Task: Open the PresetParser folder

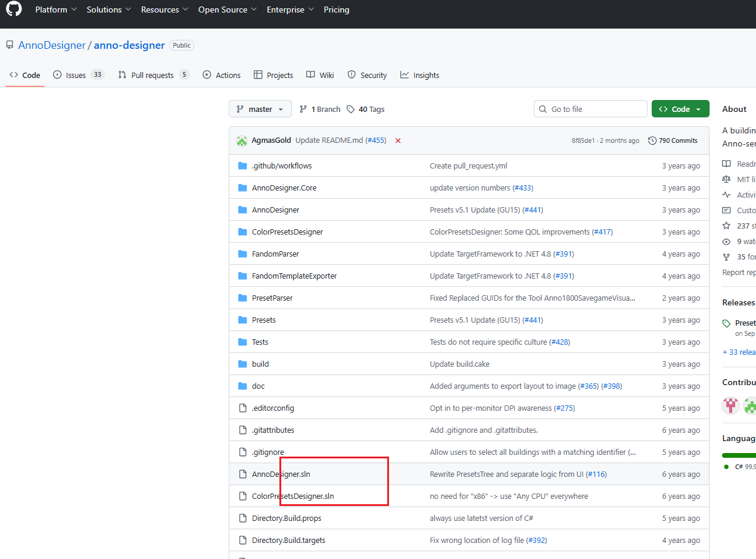Action: pos(272,298)
